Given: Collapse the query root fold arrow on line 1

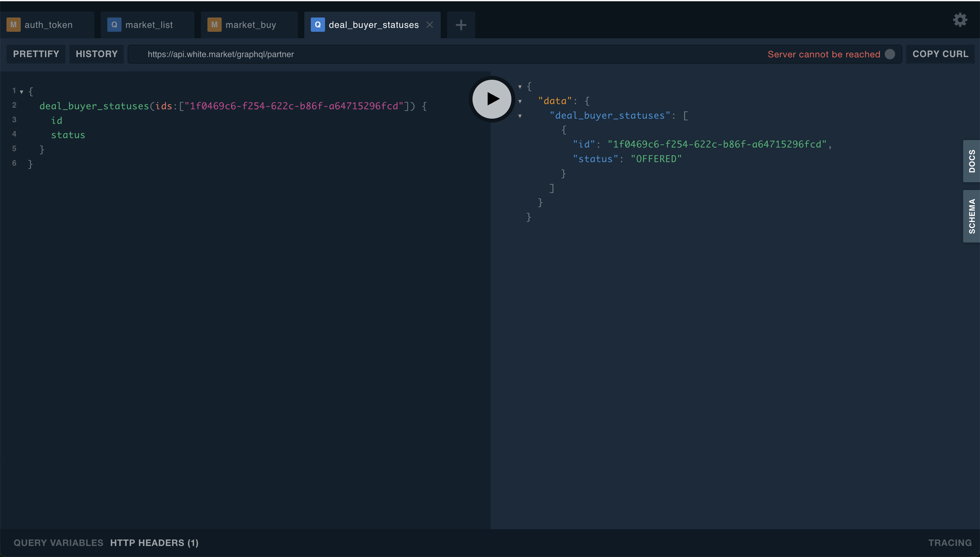Looking at the screenshot, I should click(21, 92).
